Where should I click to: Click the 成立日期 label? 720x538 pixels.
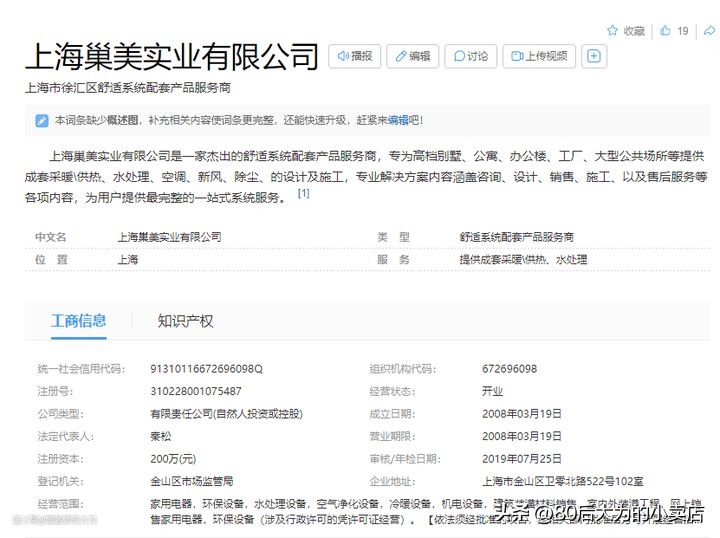pyautogui.click(x=392, y=414)
